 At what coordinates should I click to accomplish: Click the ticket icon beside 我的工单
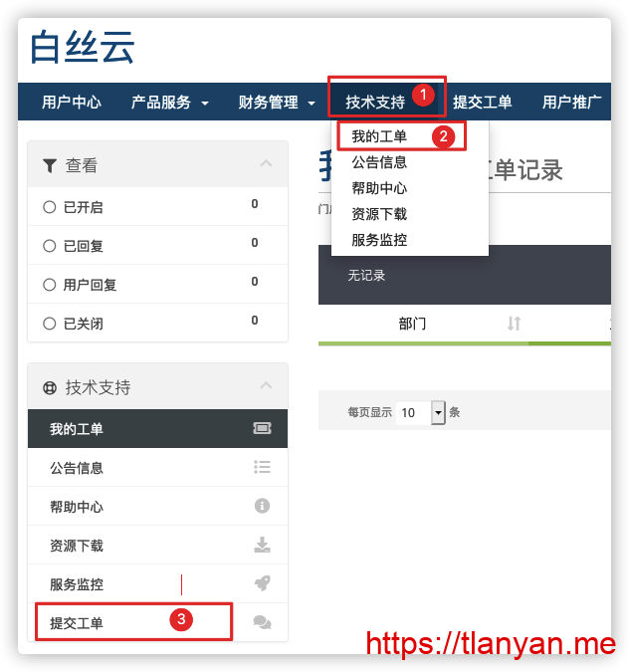pos(262,428)
